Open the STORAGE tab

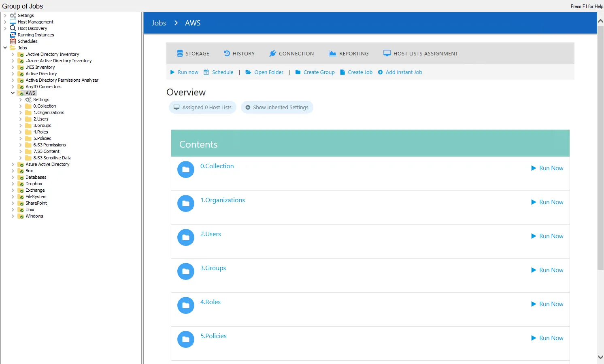point(193,53)
